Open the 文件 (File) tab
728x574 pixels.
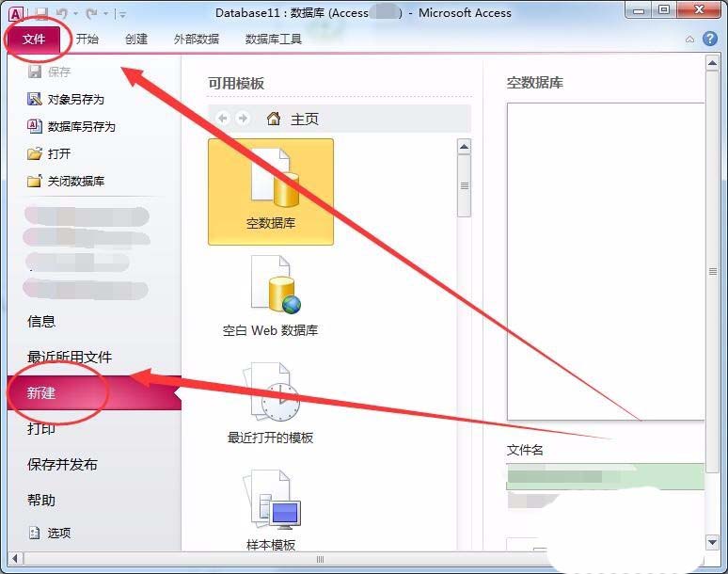(34, 40)
